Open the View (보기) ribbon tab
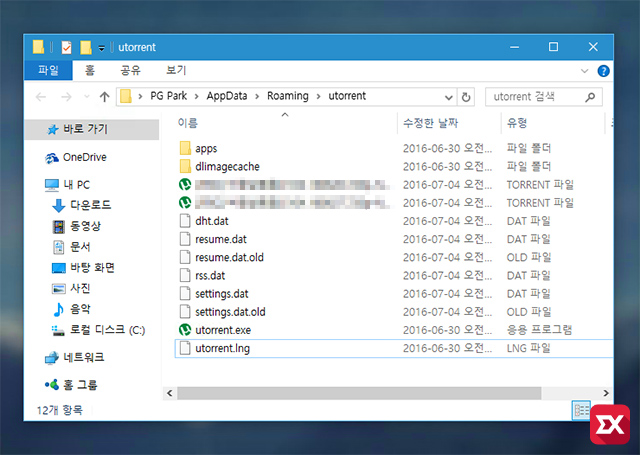The height and width of the screenshot is (455, 640). pyautogui.click(x=176, y=70)
